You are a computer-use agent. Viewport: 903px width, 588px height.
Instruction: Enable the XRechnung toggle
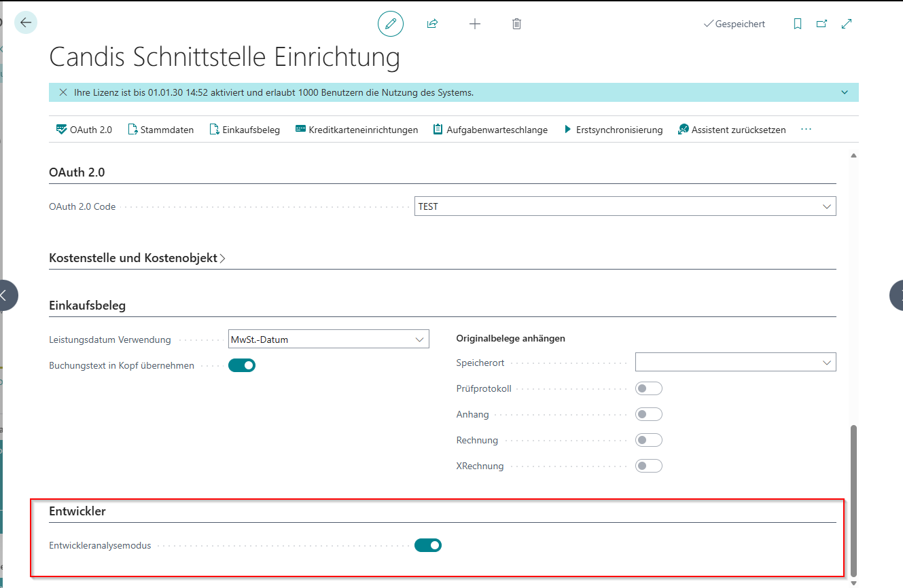coord(648,466)
